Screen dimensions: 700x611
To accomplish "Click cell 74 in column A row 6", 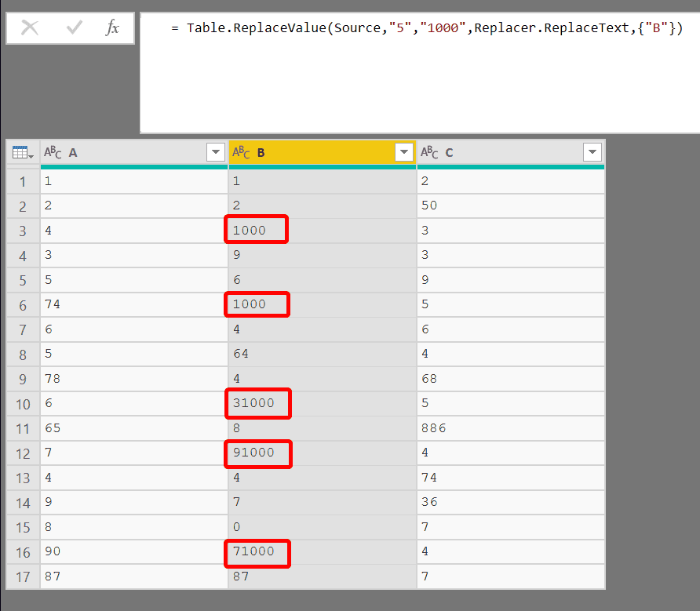I will tap(134, 305).
